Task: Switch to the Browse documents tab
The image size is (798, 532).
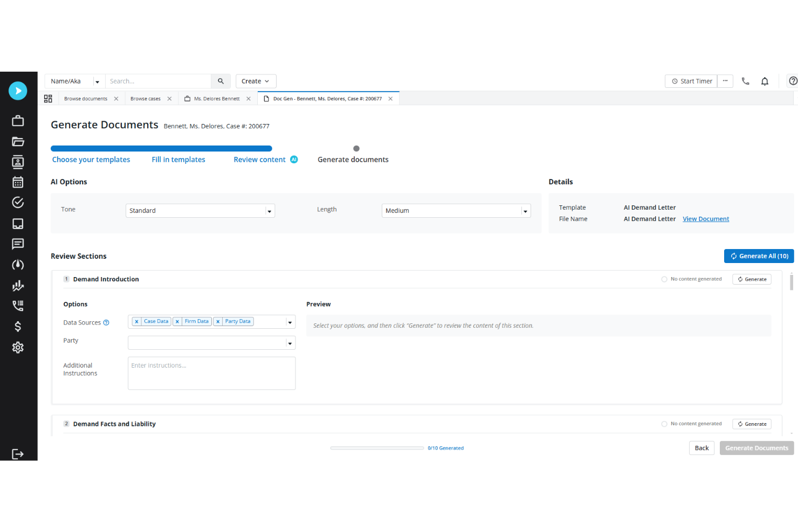Action: click(x=86, y=99)
